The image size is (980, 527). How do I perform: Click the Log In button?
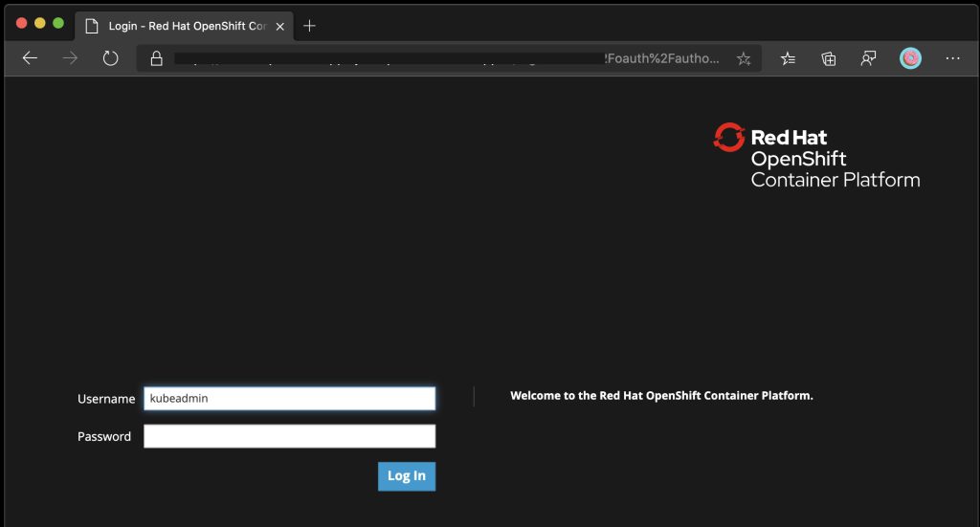tap(407, 475)
